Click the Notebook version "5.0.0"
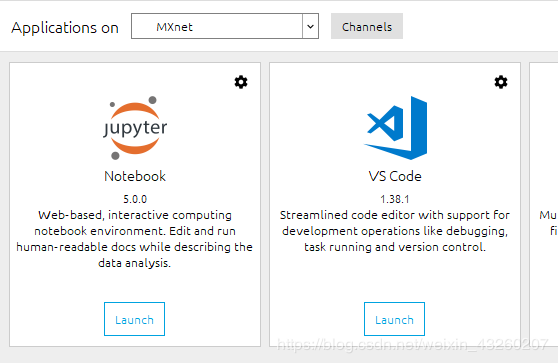 point(135,199)
